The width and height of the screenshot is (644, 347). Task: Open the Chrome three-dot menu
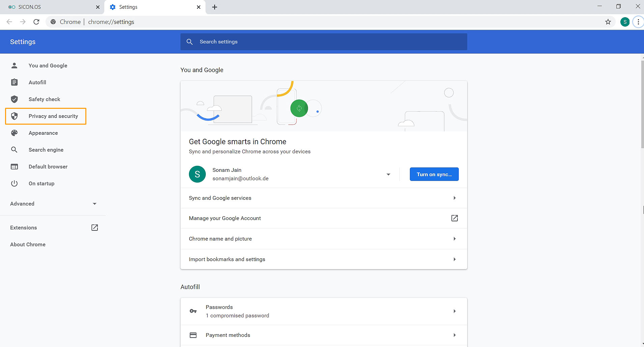click(x=638, y=22)
